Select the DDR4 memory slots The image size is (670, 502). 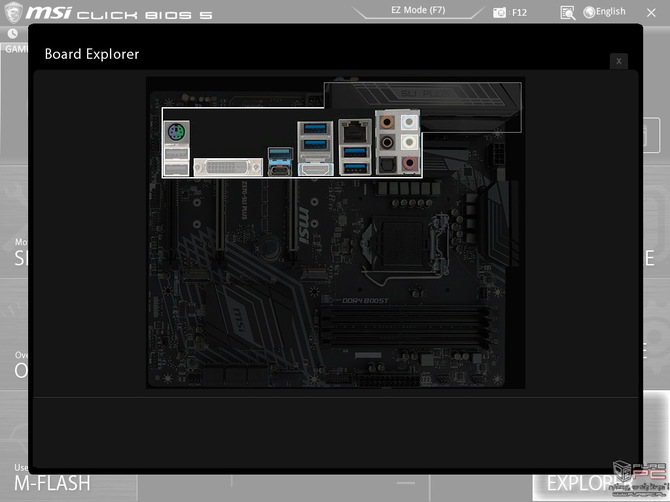pyautogui.click(x=405, y=326)
